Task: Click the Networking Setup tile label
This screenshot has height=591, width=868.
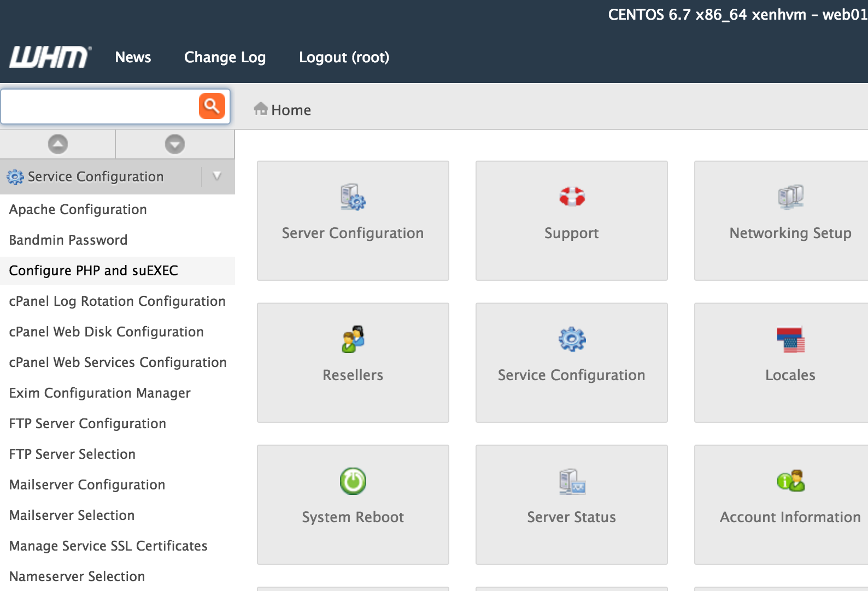Action: pos(790,233)
